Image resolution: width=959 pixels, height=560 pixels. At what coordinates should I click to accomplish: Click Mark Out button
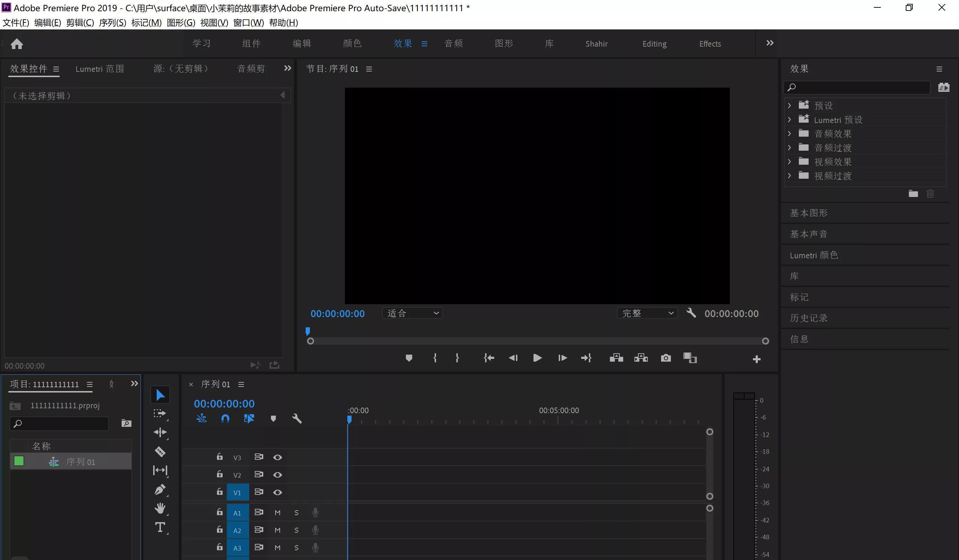click(457, 358)
